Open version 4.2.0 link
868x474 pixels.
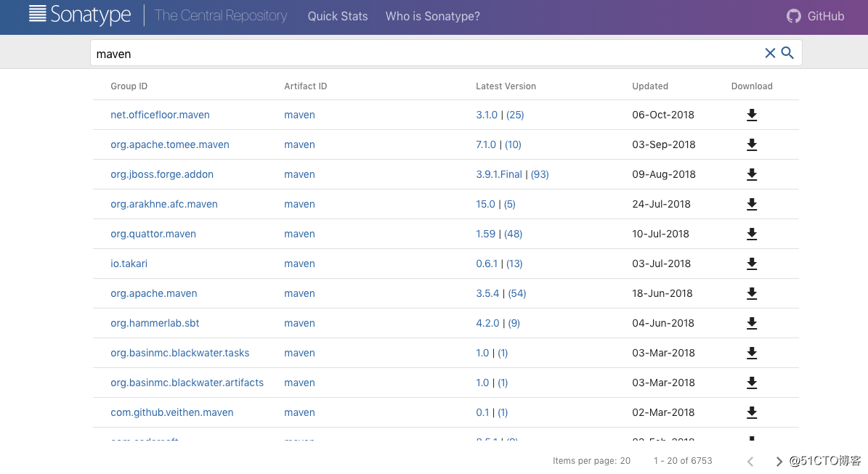click(487, 323)
